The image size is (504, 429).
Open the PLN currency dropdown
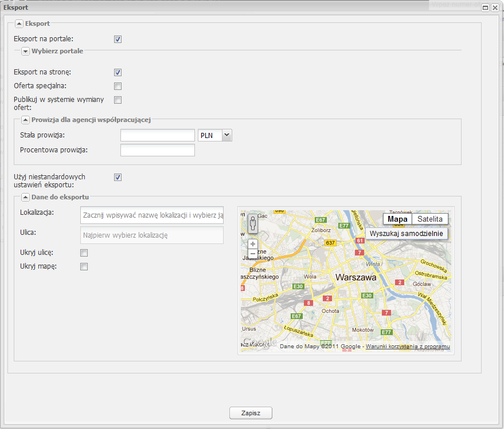pyautogui.click(x=226, y=135)
